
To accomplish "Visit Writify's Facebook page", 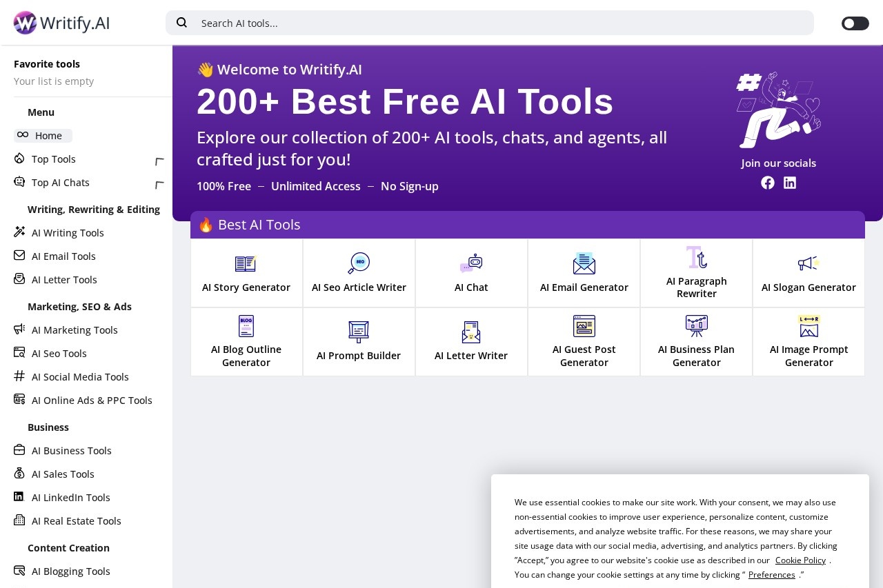I will [768, 183].
